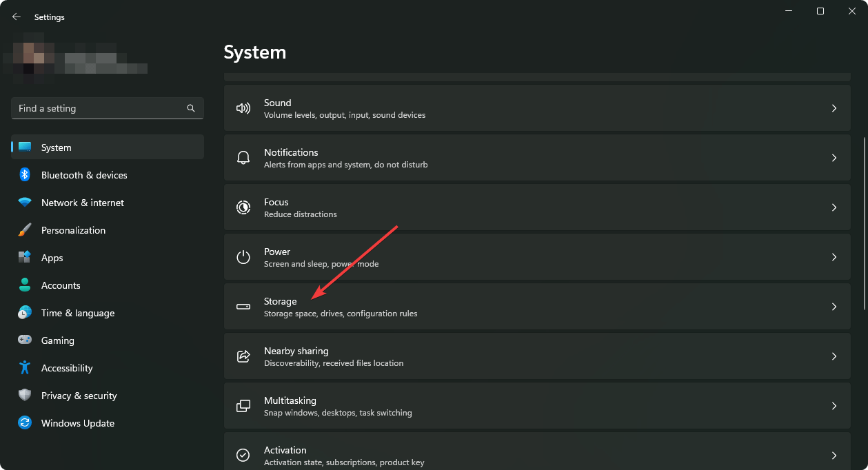Screen dimensions: 868x470
Task: Click the back arrow in Settings
Action: point(17,17)
